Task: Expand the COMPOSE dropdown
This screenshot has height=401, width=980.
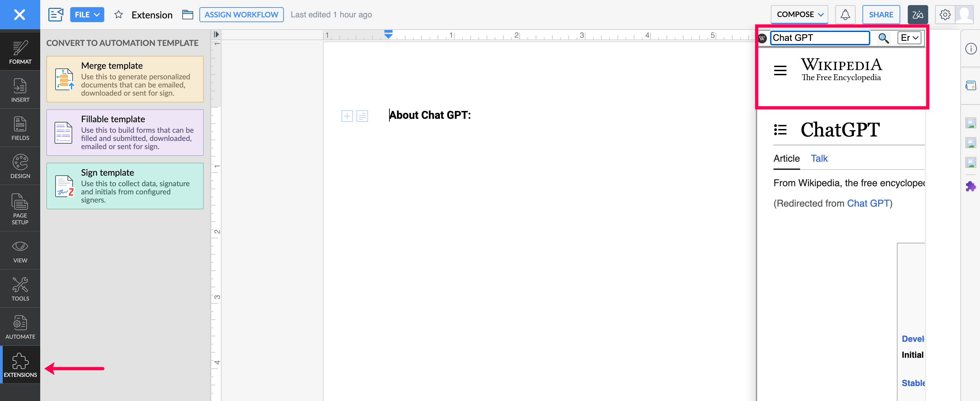Action: pyautogui.click(x=799, y=14)
